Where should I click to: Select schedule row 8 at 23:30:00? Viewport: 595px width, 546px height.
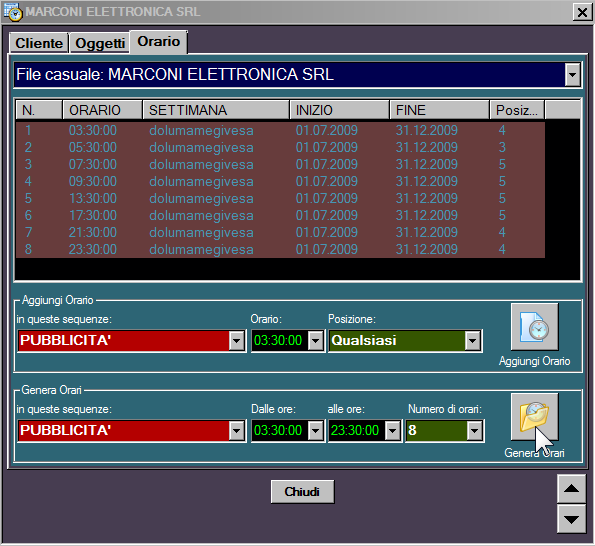280,249
